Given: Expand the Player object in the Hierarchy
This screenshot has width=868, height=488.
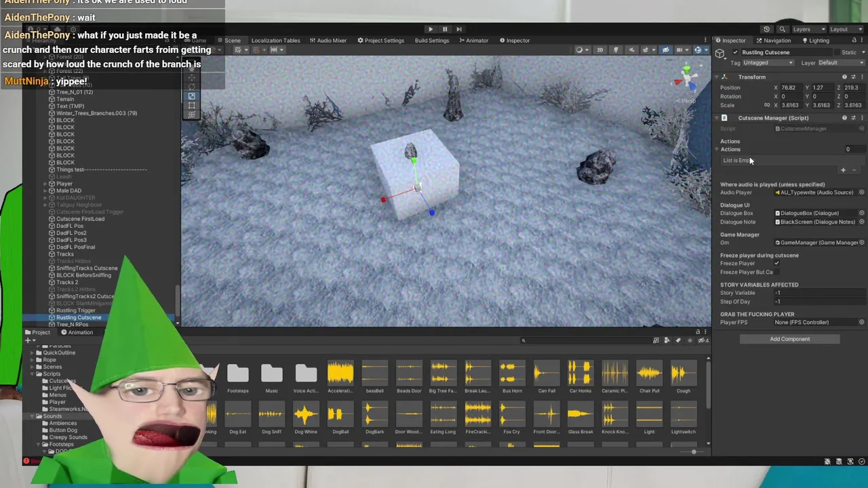Looking at the screenshot, I should pyautogui.click(x=45, y=184).
